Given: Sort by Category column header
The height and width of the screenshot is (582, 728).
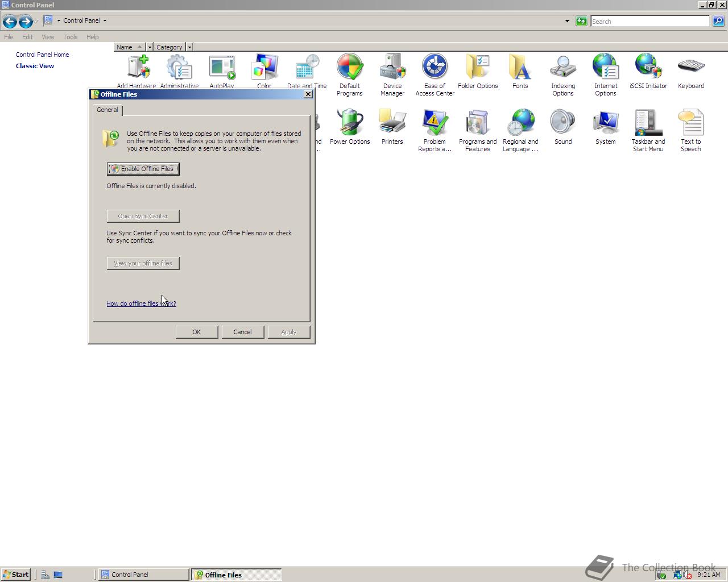Looking at the screenshot, I should click(169, 47).
